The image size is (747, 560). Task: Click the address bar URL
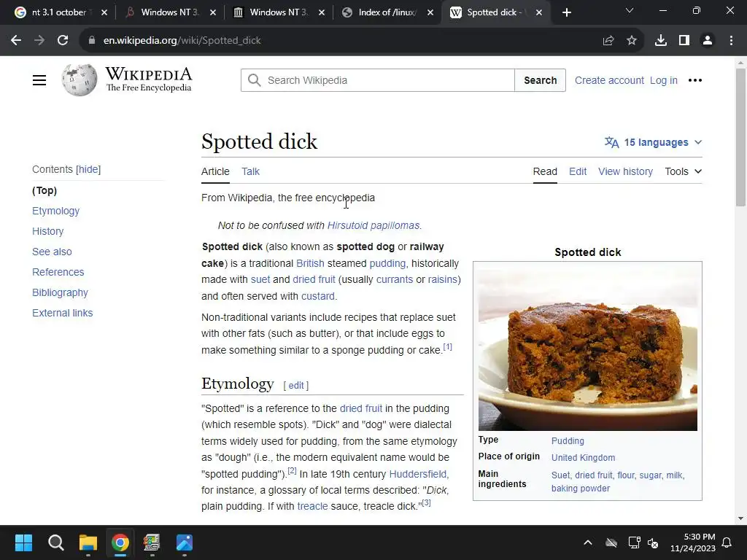(x=182, y=41)
